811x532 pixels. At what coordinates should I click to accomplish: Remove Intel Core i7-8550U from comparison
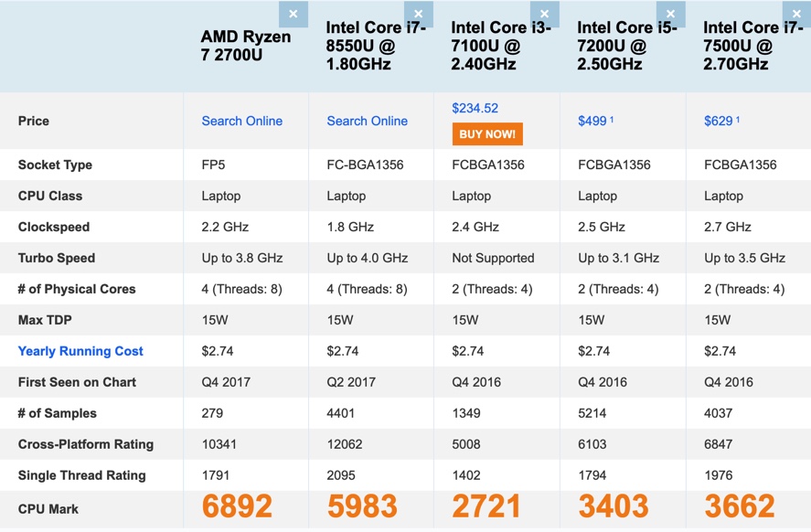418,15
